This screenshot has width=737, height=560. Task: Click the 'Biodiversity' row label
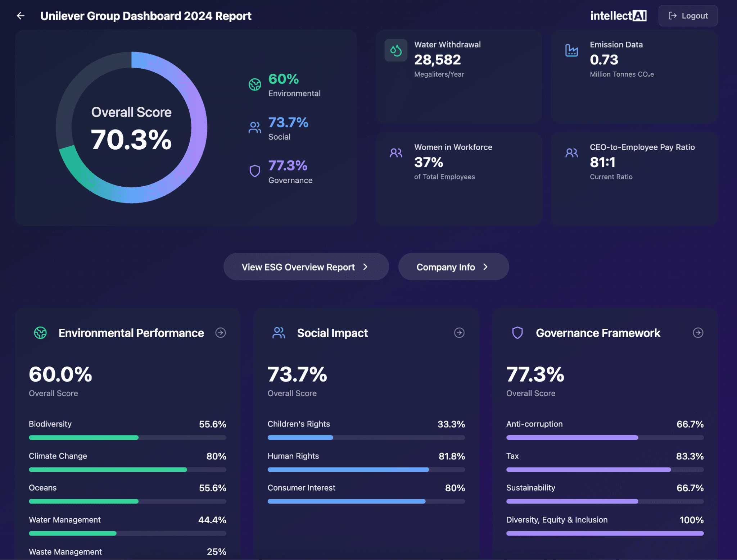tap(50, 424)
